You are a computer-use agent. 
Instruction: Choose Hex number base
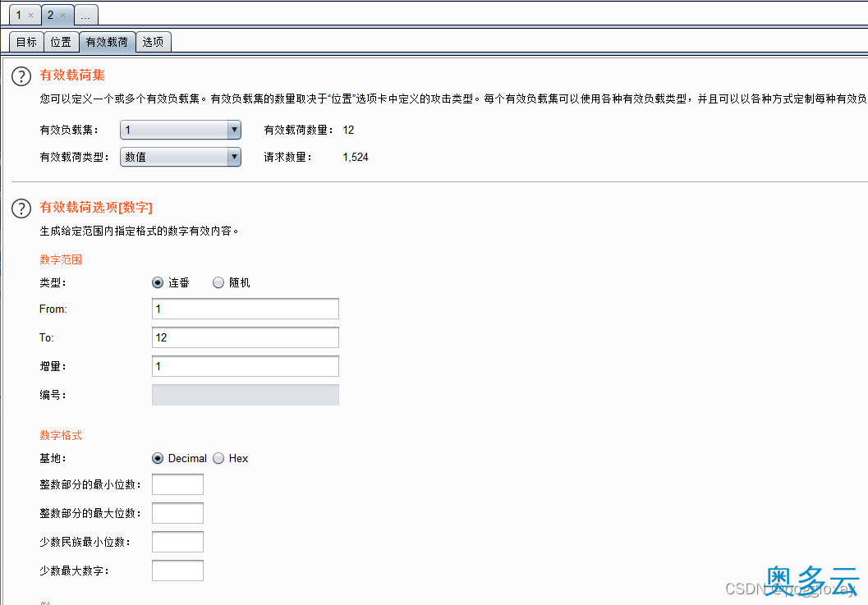[x=218, y=458]
